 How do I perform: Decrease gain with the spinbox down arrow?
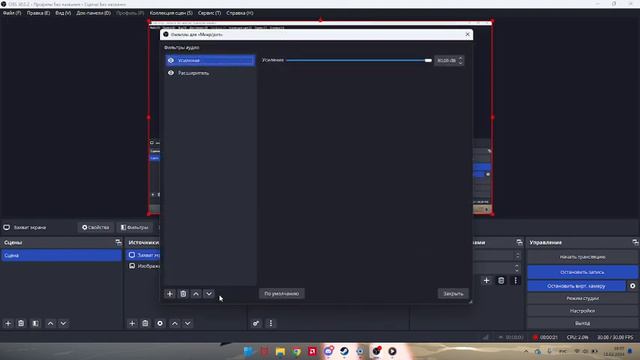click(460, 63)
